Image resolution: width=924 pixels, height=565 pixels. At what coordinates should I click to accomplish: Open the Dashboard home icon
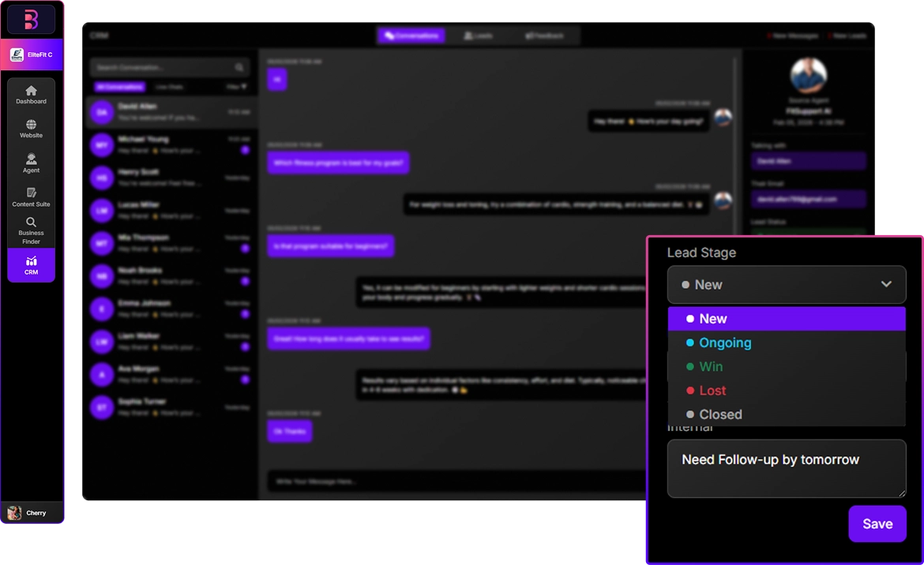pos(32,91)
